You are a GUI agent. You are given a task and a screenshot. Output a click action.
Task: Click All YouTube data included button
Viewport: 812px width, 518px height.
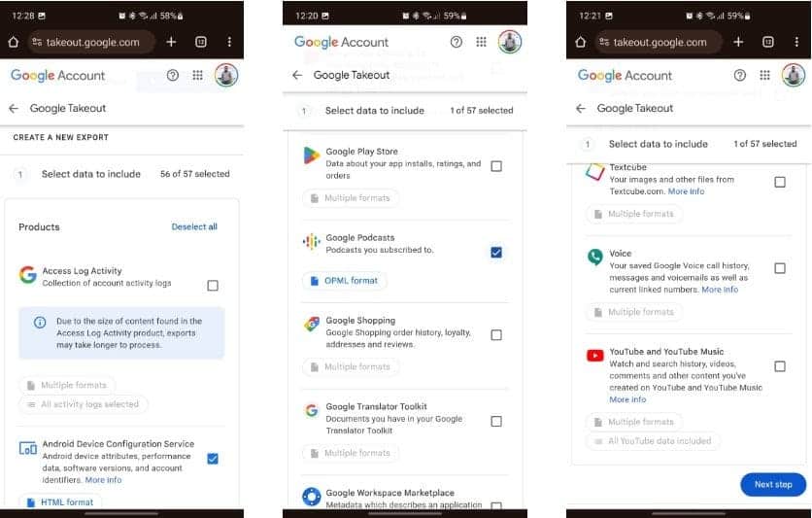[653, 441]
